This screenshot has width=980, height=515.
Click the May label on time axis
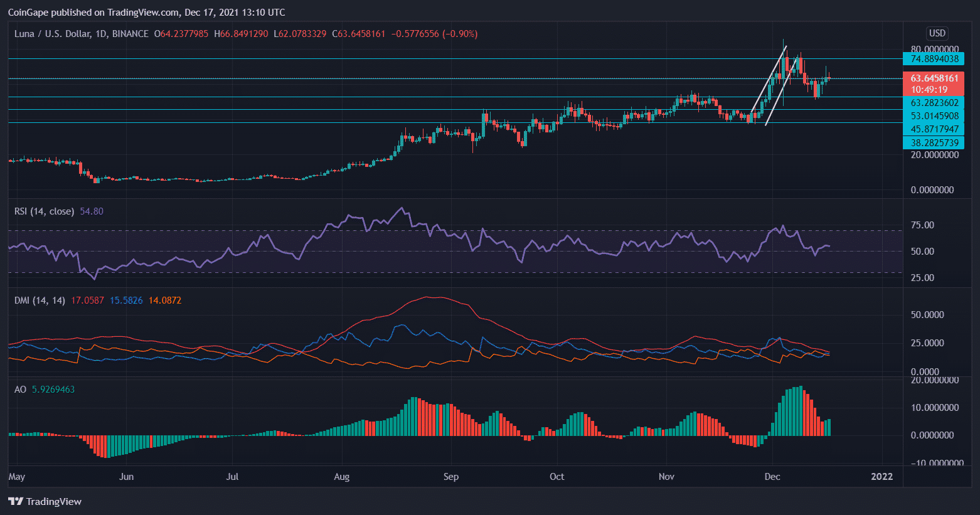click(x=17, y=477)
